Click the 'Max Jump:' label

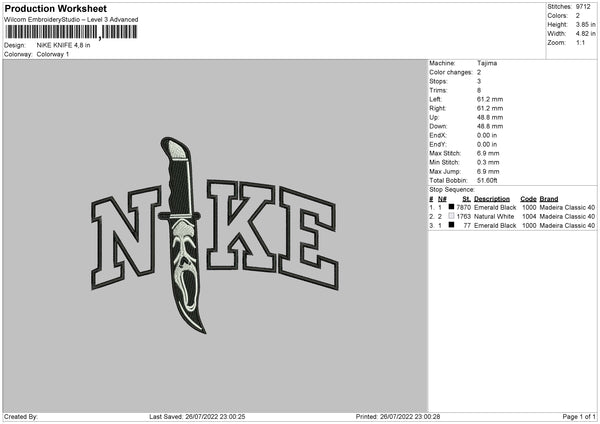click(x=444, y=171)
